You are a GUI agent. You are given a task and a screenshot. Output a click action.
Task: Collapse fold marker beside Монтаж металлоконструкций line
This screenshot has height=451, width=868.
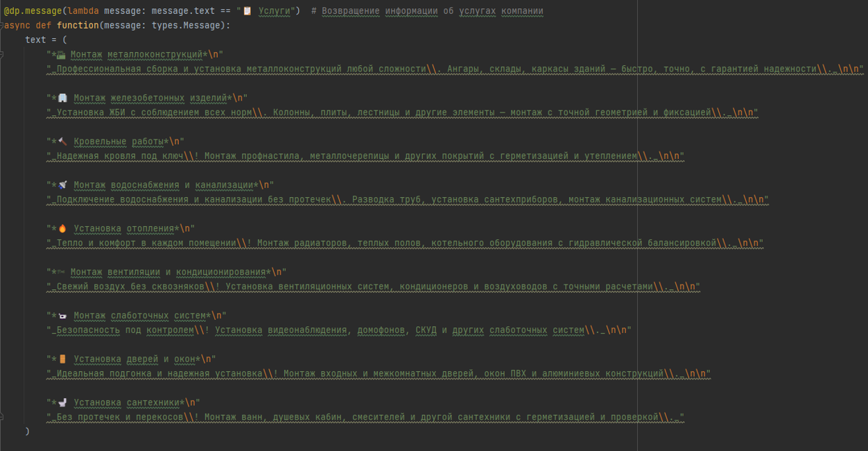pyautogui.click(x=2, y=55)
